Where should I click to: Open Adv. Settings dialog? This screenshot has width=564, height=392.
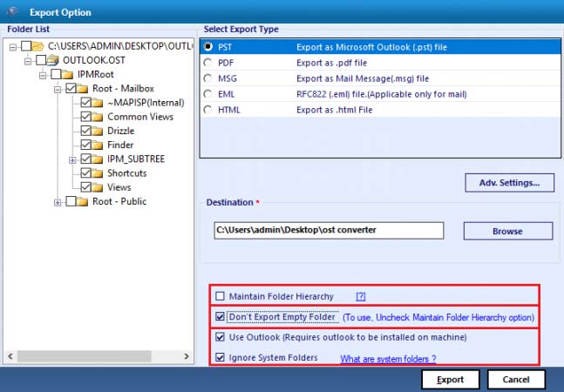click(x=509, y=183)
